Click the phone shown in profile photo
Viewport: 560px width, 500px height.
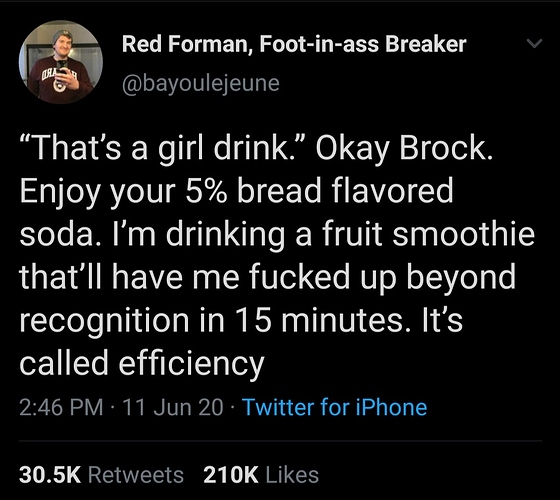62,68
